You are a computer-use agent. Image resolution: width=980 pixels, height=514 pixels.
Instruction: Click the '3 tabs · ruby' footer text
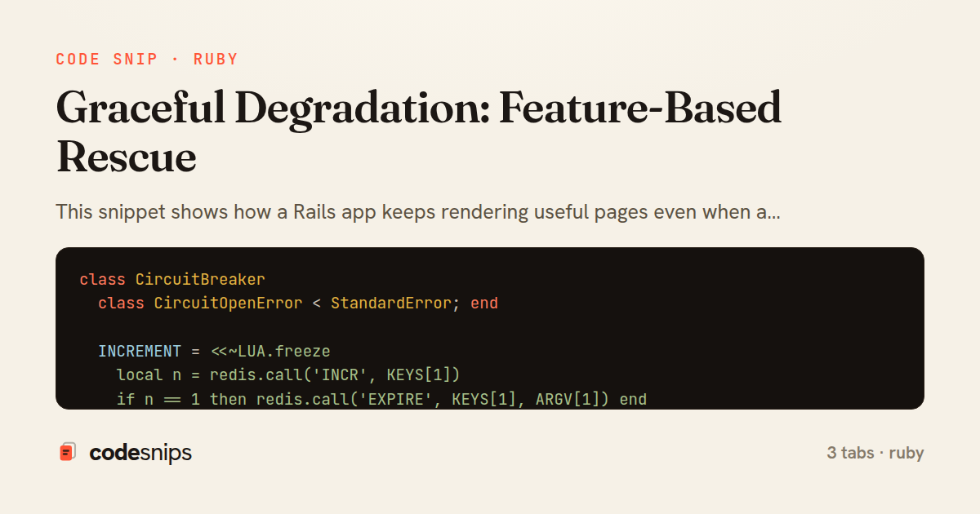875,453
